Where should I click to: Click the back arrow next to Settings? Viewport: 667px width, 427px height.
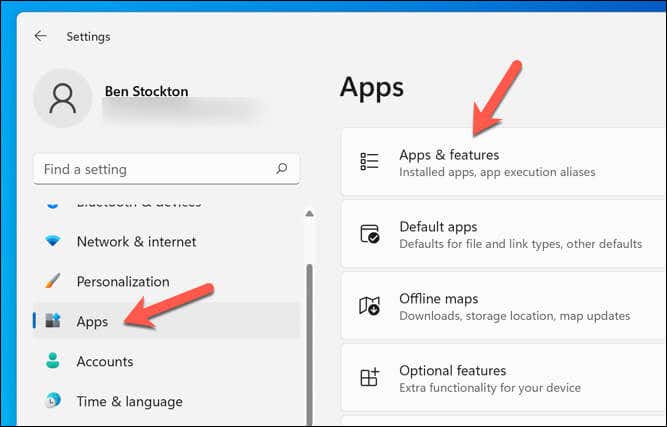pos(40,36)
